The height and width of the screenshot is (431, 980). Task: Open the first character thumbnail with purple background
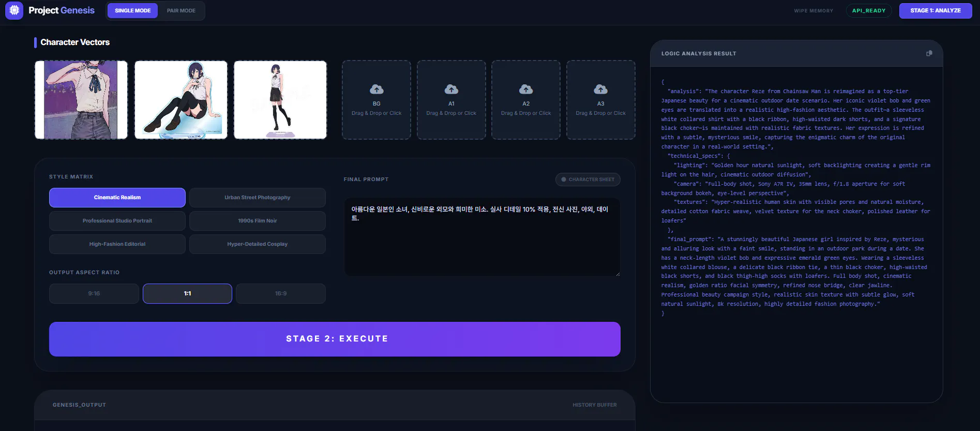[x=81, y=100]
